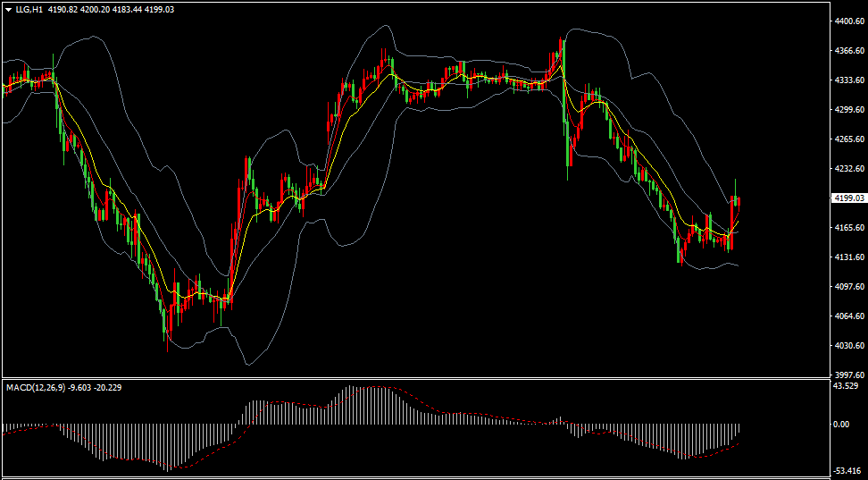Select the 0.00 level on MACD scale
Viewport: 868px width, 480px height.
click(841, 424)
